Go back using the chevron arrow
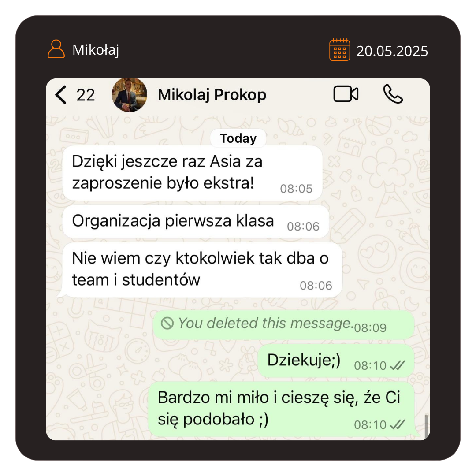 click(61, 95)
